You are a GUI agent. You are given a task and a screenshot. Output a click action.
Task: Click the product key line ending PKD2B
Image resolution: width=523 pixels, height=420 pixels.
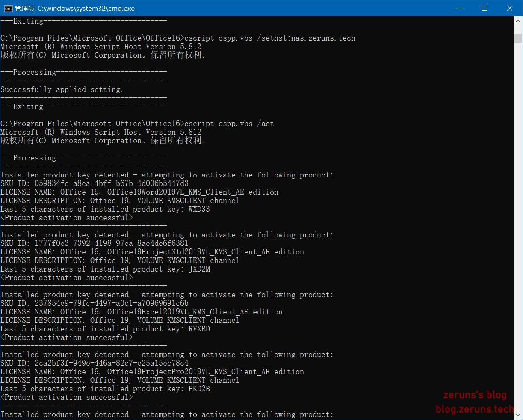point(105,389)
